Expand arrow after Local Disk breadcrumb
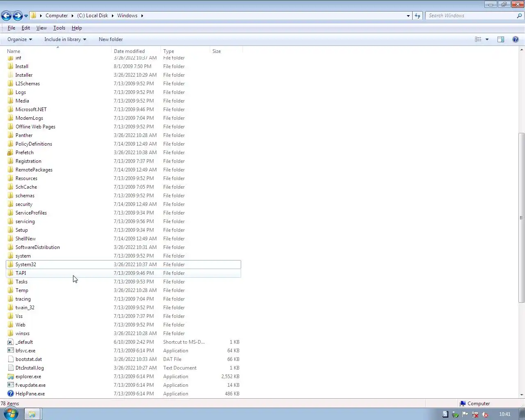 pos(112,16)
